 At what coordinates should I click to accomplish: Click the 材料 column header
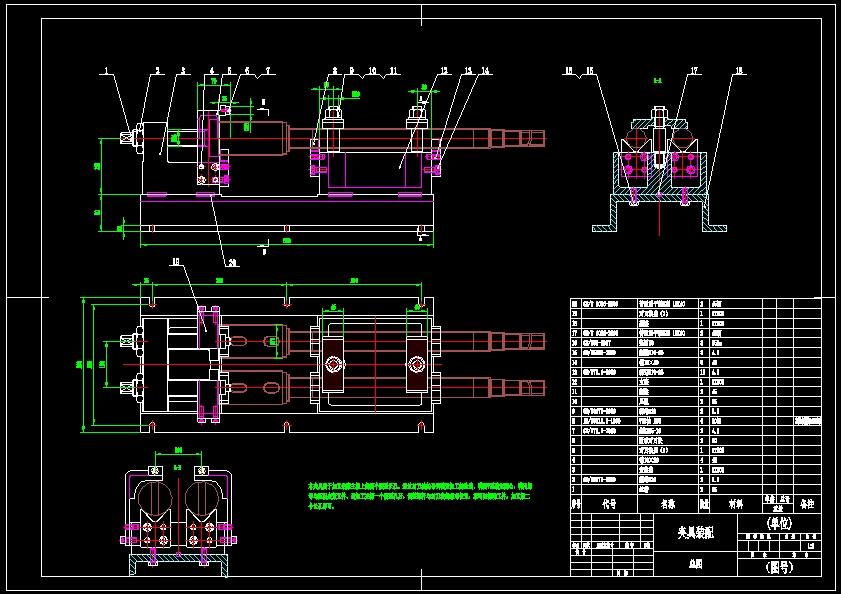point(736,504)
